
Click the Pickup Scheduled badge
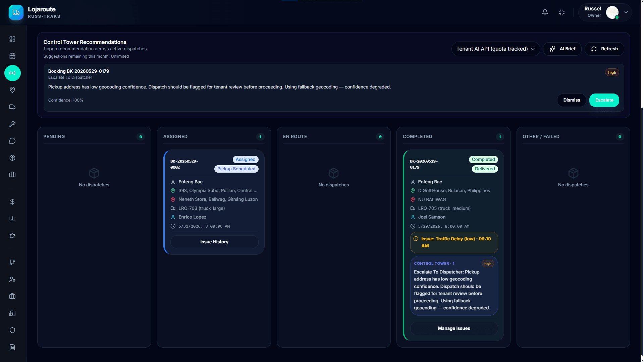(x=236, y=169)
